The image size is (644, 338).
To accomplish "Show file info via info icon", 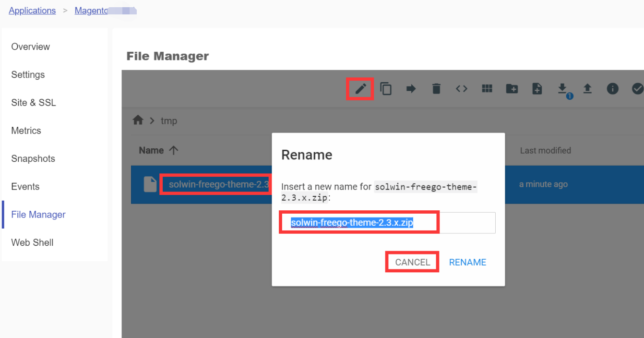I will pos(612,89).
